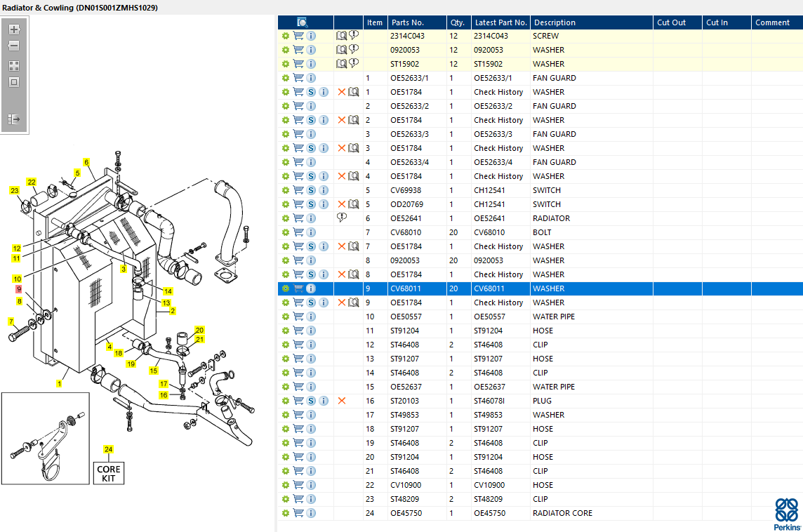This screenshot has width=803, height=532.
Task: Select callout 6 on the radiator diagram
Action: 86,162
